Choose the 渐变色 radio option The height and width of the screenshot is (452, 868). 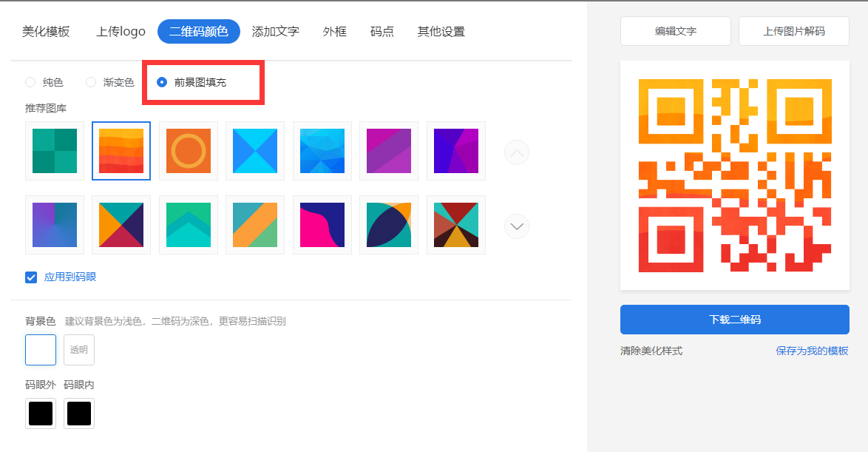point(91,82)
